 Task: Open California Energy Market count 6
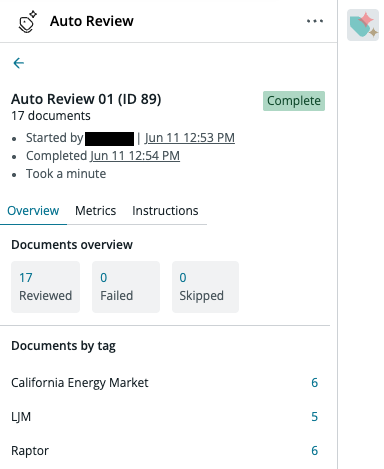coord(315,383)
